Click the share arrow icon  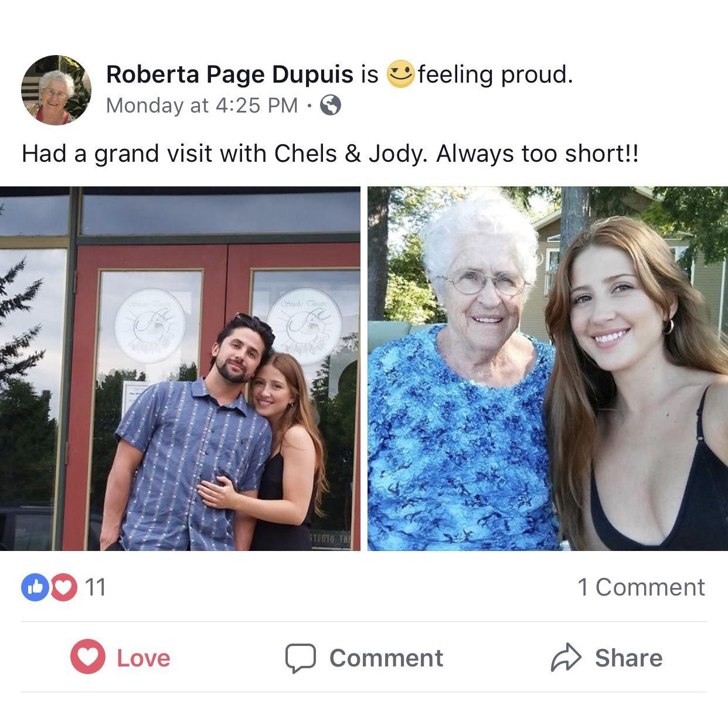pos(566,658)
